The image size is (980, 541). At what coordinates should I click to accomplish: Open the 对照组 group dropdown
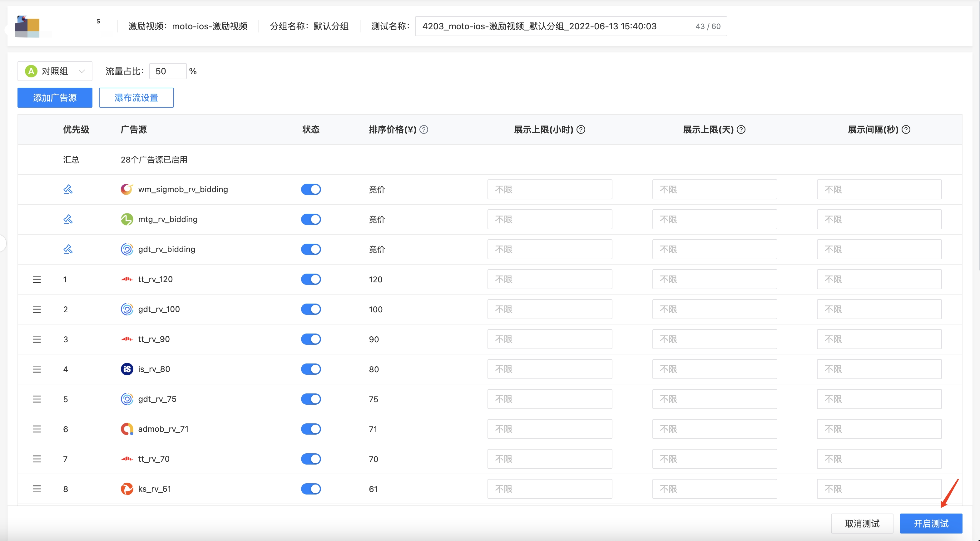pyautogui.click(x=54, y=71)
